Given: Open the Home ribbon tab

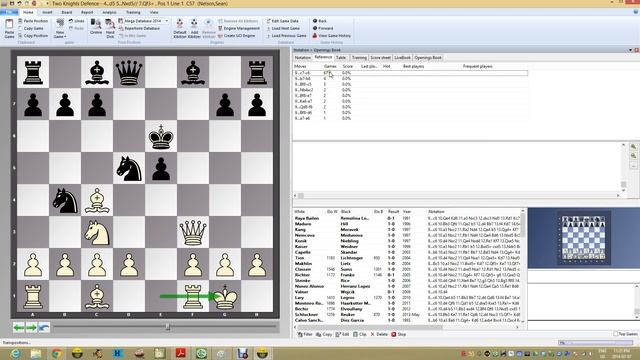Looking at the screenshot, I should click(x=28, y=13).
